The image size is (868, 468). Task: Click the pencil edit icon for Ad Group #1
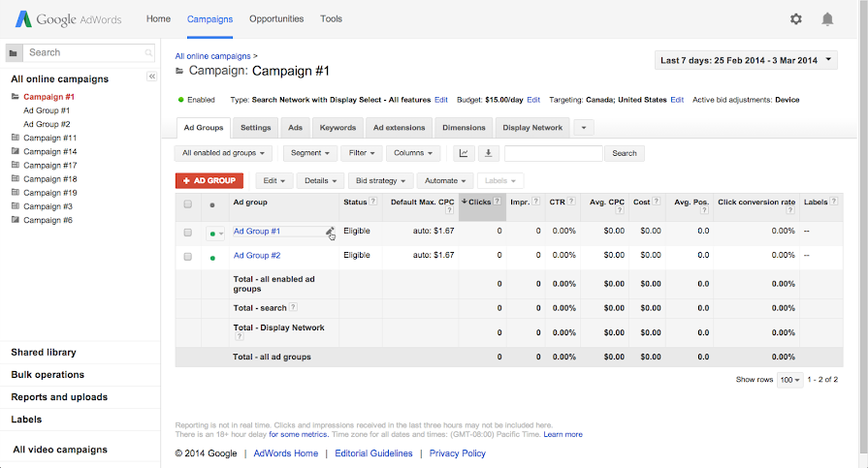[x=330, y=231]
